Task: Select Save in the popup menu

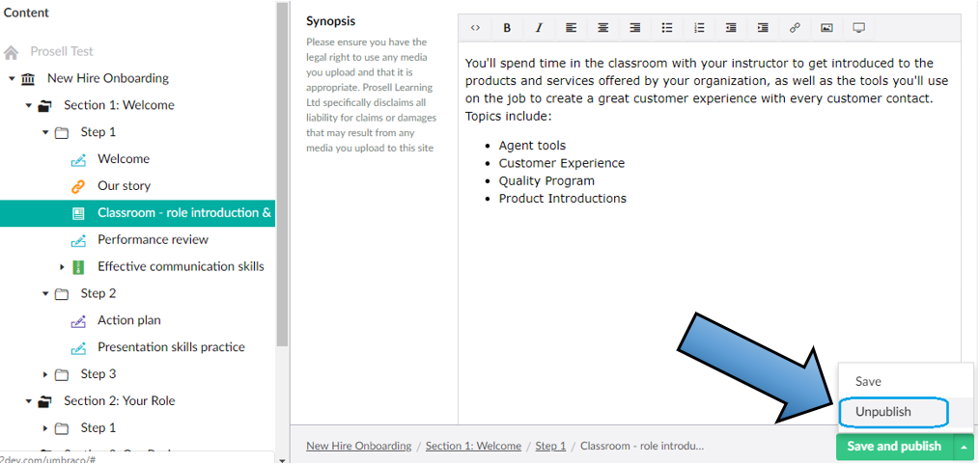Action: pyautogui.click(x=868, y=382)
